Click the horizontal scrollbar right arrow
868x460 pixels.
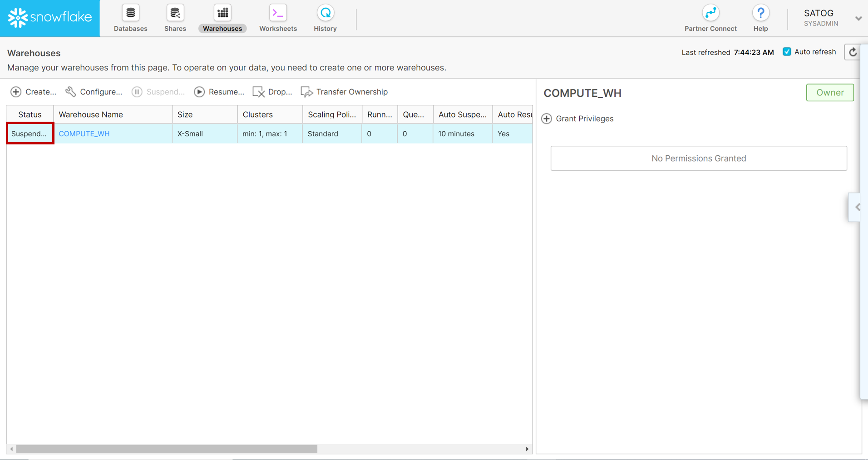point(527,449)
